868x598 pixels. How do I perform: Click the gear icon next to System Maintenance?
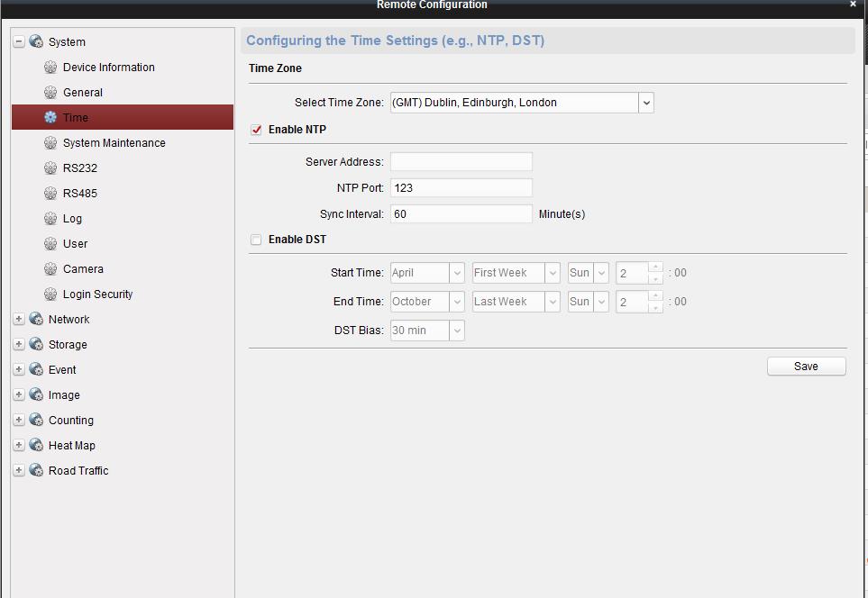pyautogui.click(x=50, y=143)
